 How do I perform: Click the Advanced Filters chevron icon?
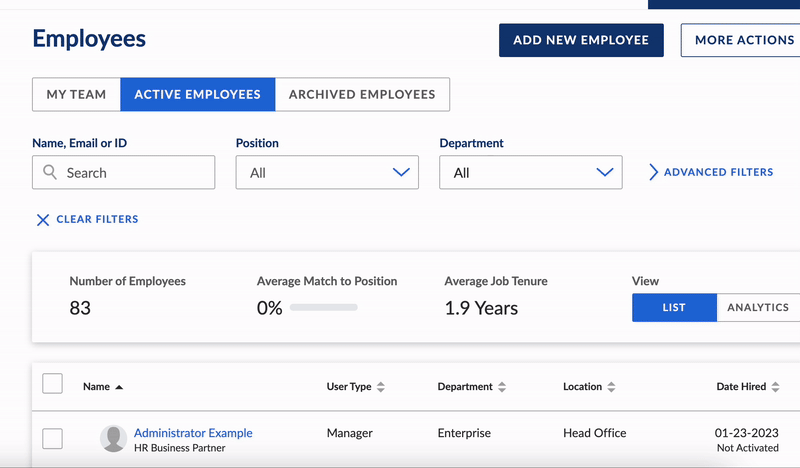coord(654,172)
